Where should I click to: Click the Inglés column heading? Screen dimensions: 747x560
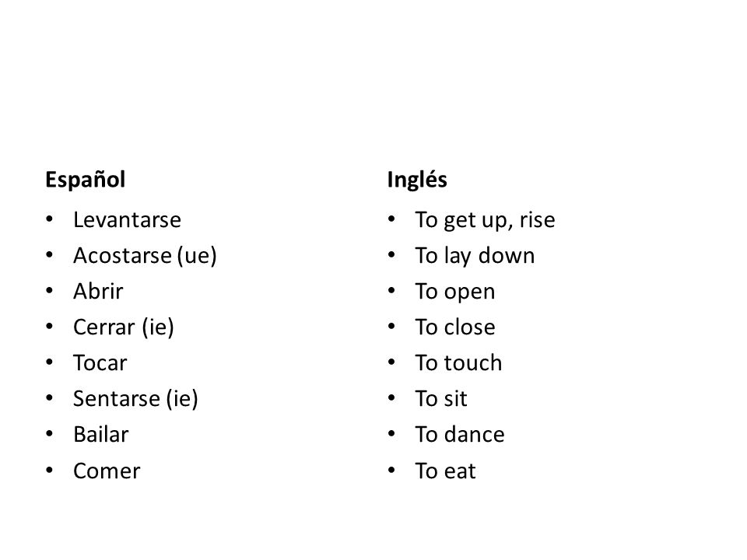pyautogui.click(x=417, y=180)
